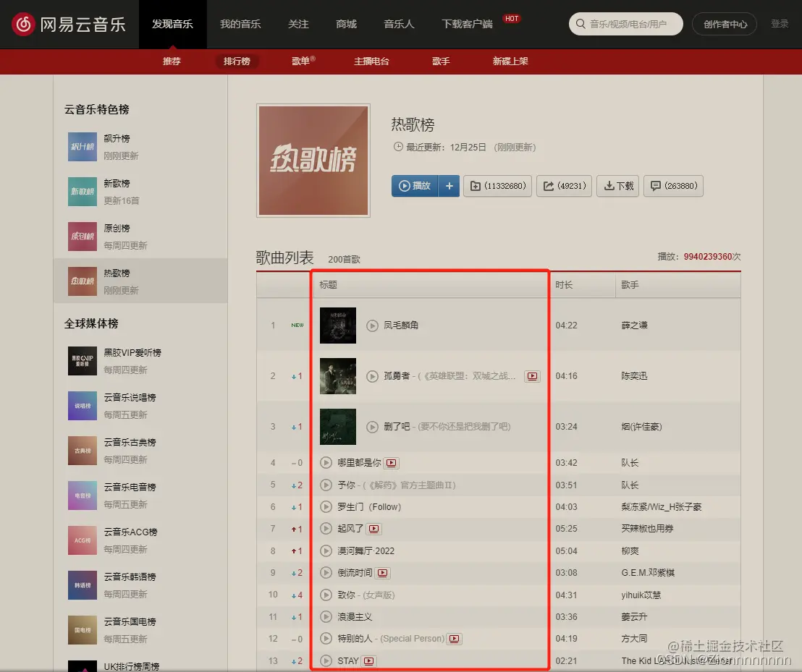This screenshot has width=802, height=672.
Task: Play the song 漠河舞厅·2022
Action: click(x=326, y=551)
